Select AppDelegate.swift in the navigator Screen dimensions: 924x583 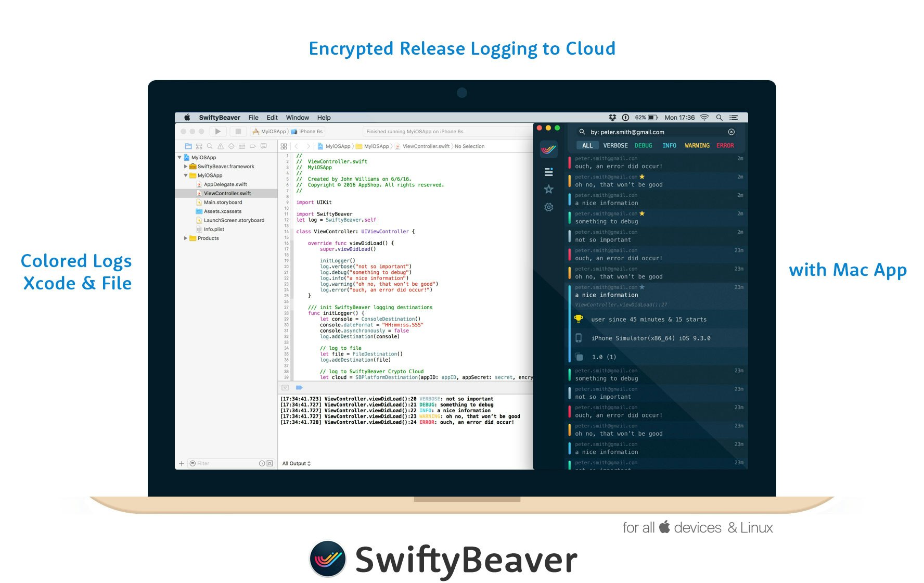(x=225, y=184)
